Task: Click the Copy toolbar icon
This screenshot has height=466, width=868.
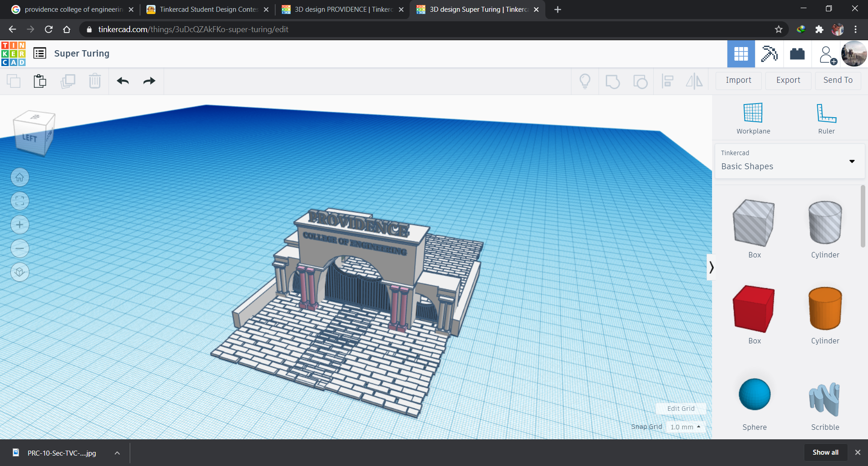Action: click(14, 81)
